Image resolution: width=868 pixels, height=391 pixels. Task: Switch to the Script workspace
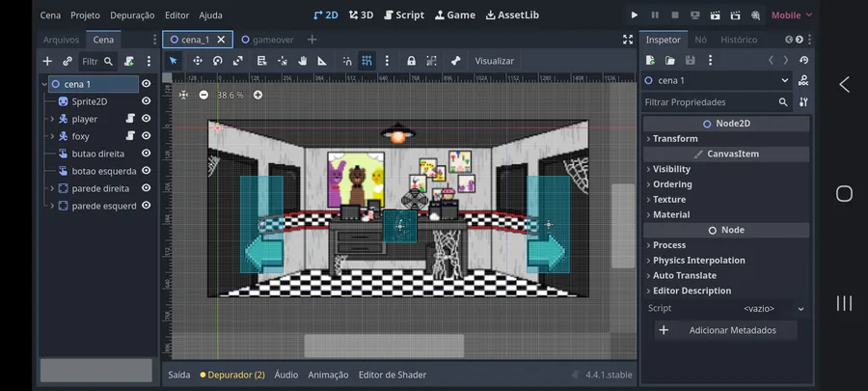[404, 15]
